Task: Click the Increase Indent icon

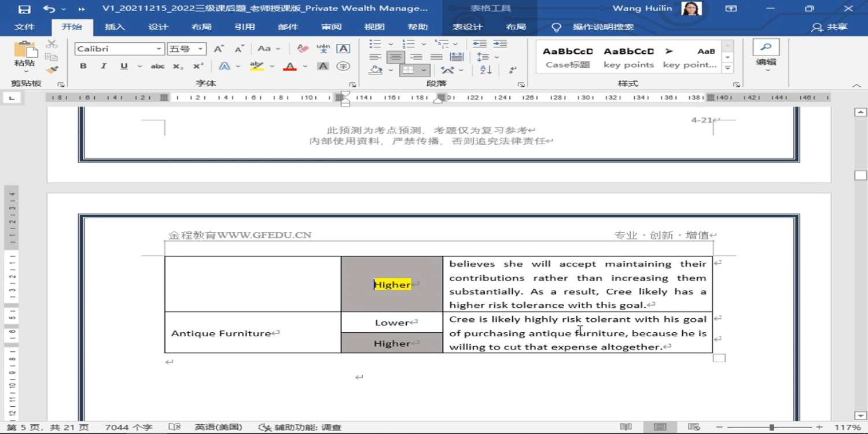Action: click(x=500, y=44)
